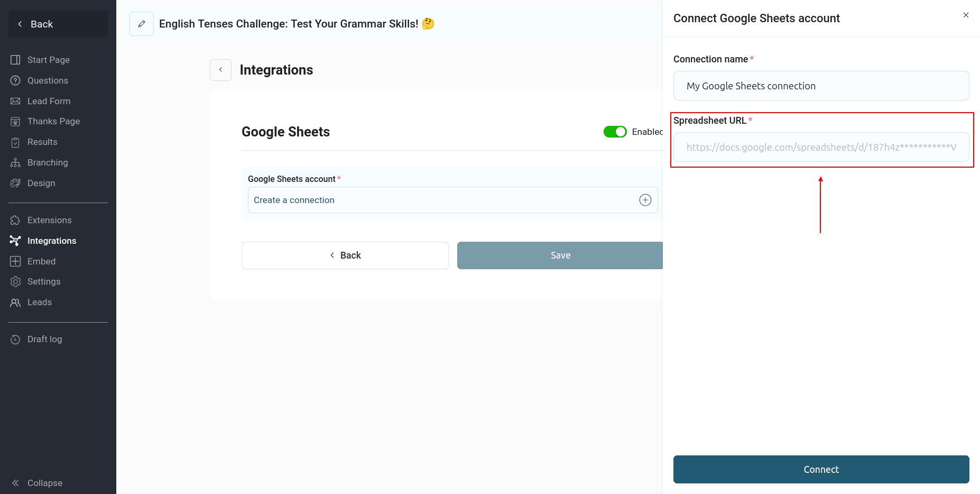Open the Draft log

(44, 339)
